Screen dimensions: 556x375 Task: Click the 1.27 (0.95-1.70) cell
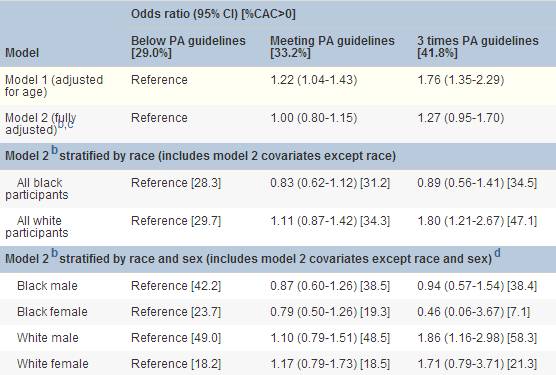click(461, 118)
